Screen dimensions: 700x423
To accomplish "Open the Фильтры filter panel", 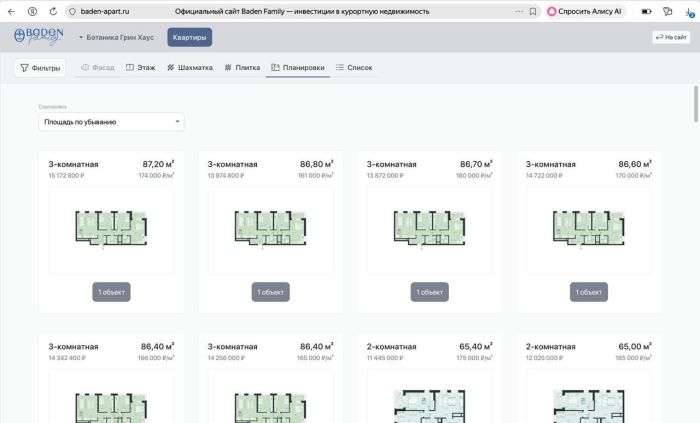I will click(x=40, y=68).
